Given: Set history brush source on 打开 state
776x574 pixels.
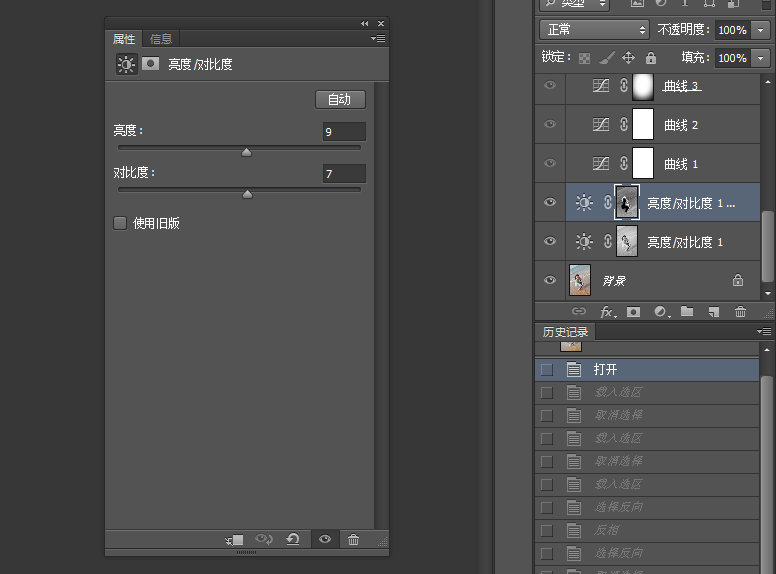Looking at the screenshot, I should pyautogui.click(x=547, y=370).
